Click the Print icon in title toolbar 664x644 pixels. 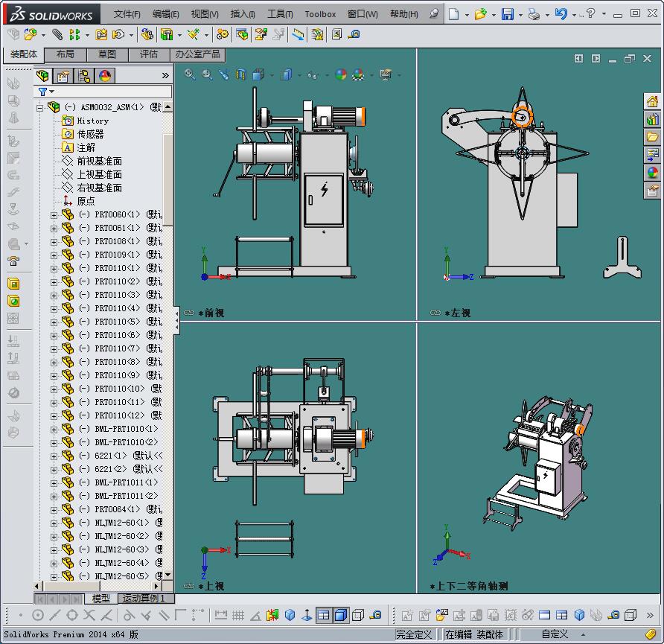point(533,14)
